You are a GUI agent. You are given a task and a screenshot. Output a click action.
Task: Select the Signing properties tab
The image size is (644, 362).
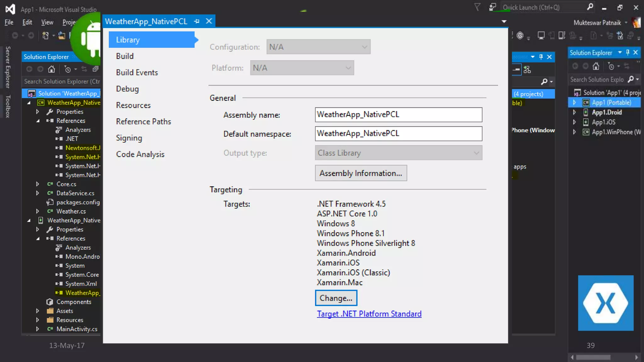click(x=129, y=138)
